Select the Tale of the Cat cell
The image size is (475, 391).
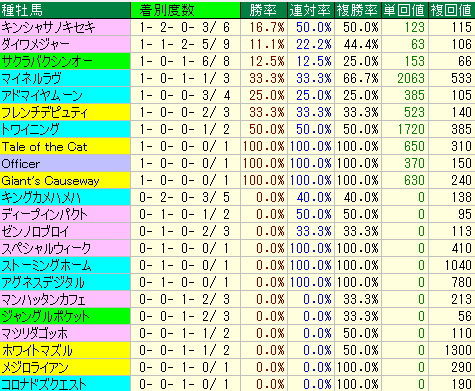65,146
